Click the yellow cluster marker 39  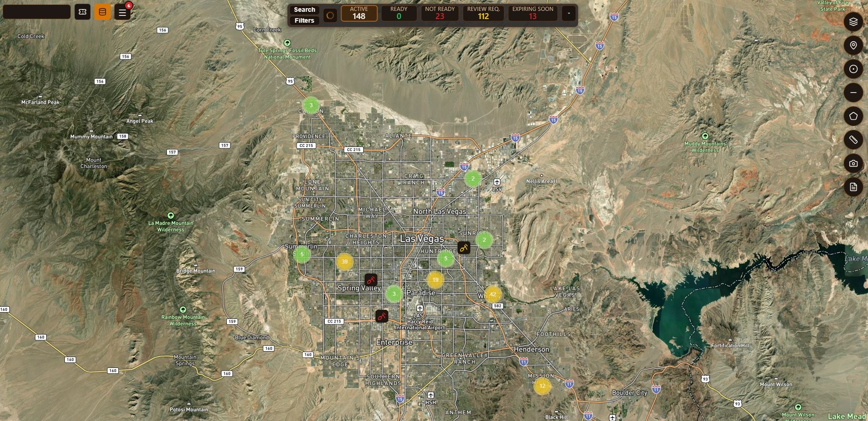pyautogui.click(x=345, y=262)
